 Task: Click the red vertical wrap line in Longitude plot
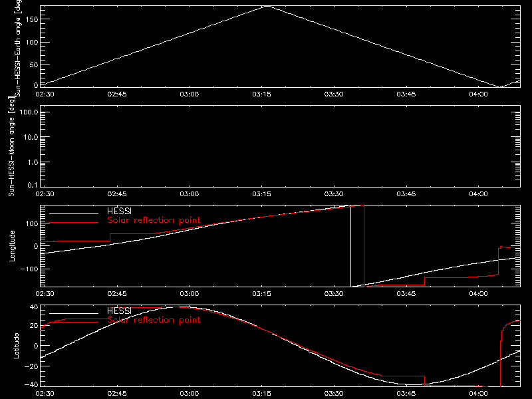pyautogui.click(x=364, y=246)
